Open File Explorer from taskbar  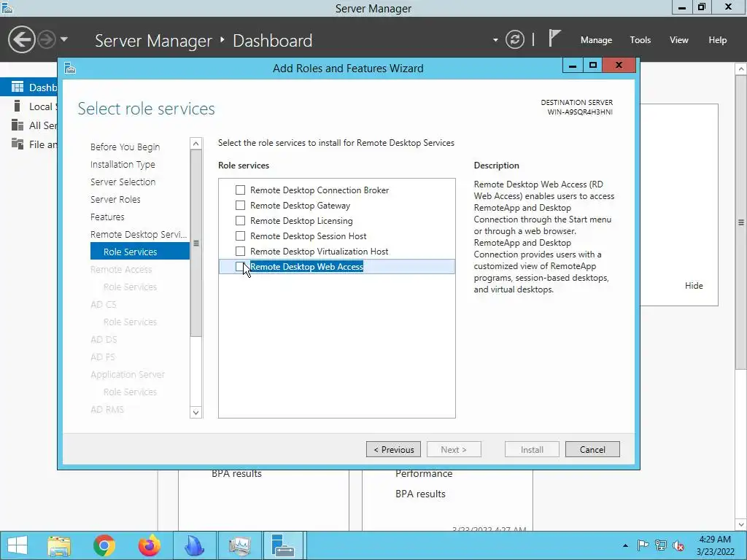[x=59, y=545]
